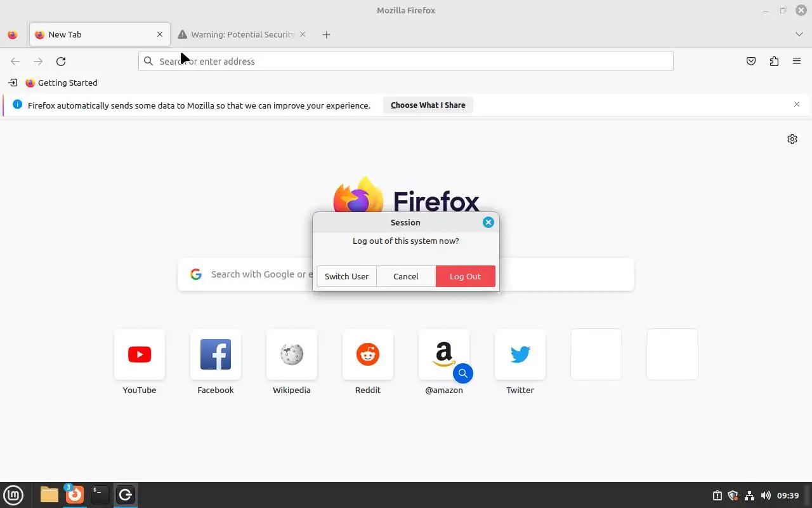Open a new tab with plus button
812x508 pixels.
326,35
